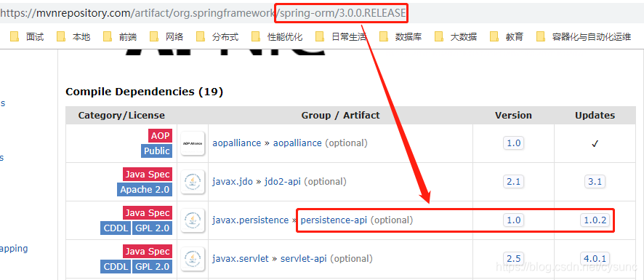Open the persistence-api artifact link
Screen dimensions: 644x280
tap(334, 220)
